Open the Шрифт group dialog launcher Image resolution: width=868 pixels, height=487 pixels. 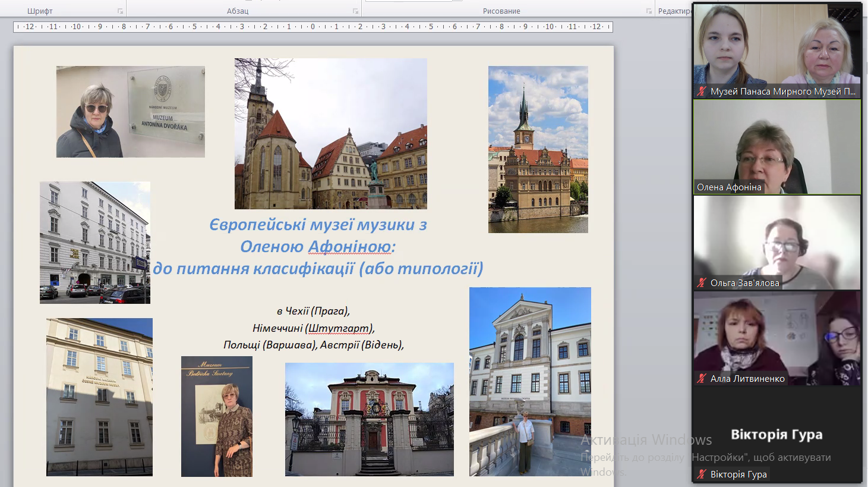[120, 11]
